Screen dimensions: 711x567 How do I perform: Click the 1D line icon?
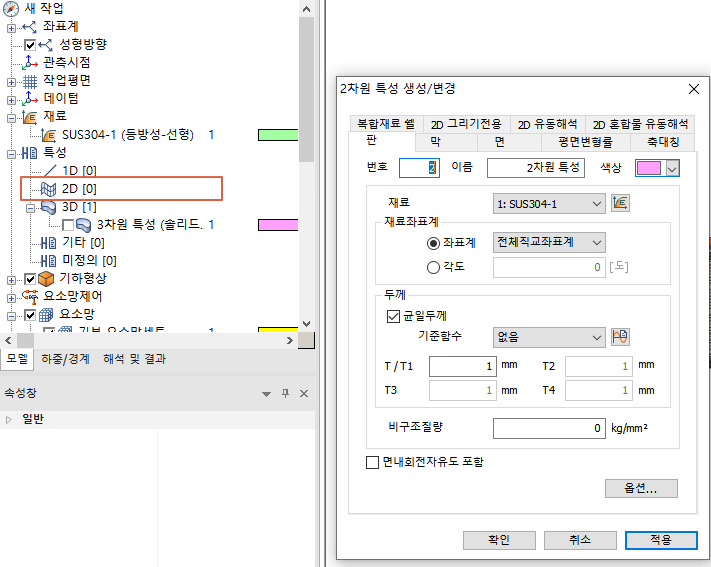coord(50,171)
